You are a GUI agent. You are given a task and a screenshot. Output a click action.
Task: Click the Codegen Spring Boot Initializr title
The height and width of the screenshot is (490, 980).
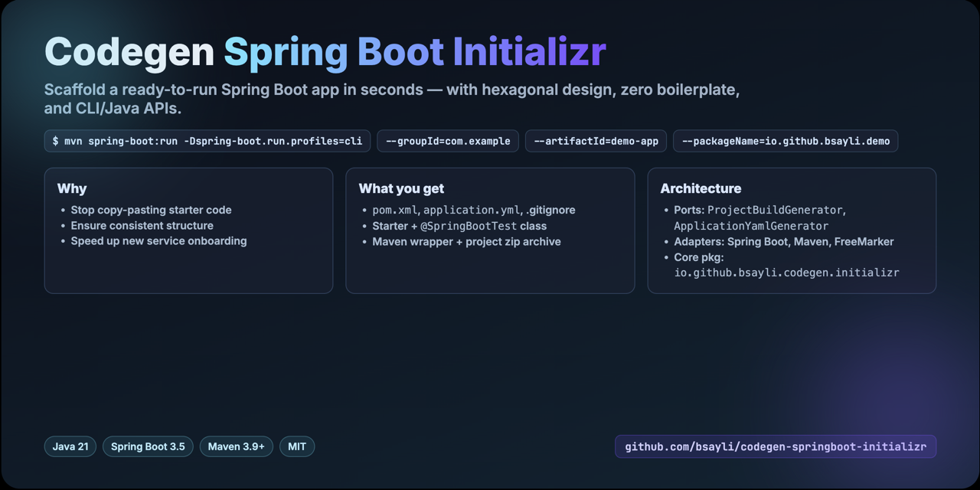click(325, 52)
